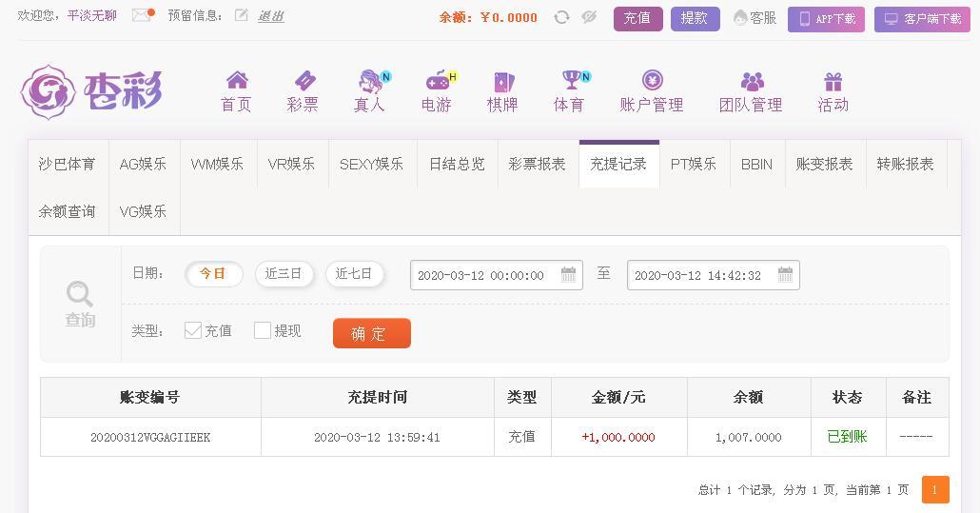Go to page 1 in pagination

click(935, 490)
